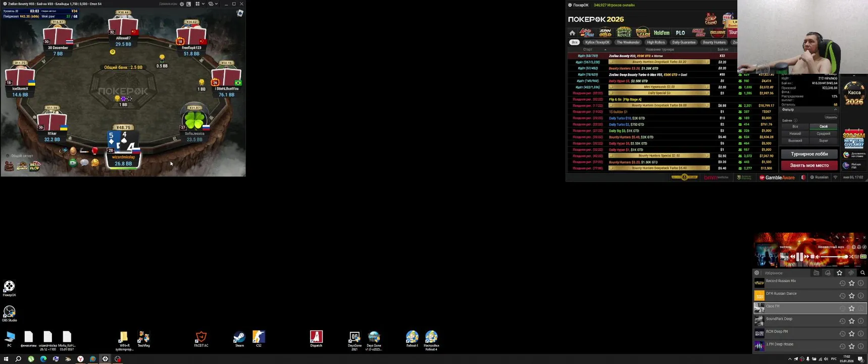Go to the lobby Home icon

[x=572, y=33]
